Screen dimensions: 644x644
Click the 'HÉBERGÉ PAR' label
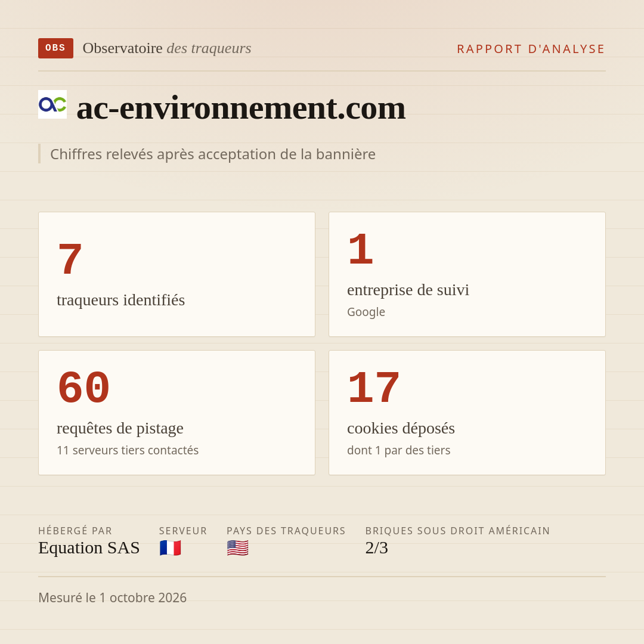pos(75,531)
